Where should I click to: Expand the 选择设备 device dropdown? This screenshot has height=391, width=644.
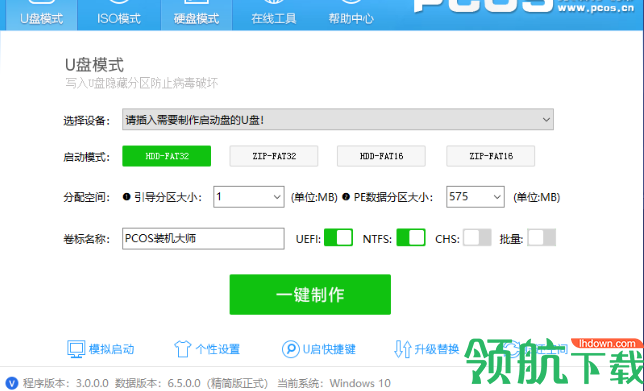tap(338, 120)
